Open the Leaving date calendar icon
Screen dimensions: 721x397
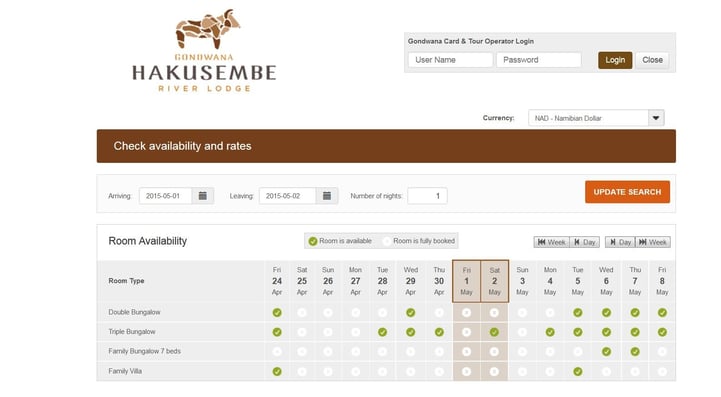(326, 196)
